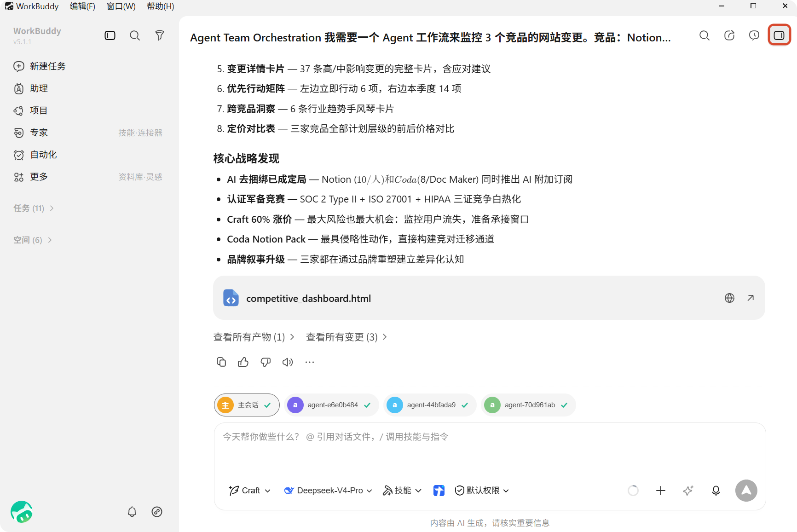Open the 编辑(E) menu
This screenshot has height=532, width=797.
[x=82, y=6]
